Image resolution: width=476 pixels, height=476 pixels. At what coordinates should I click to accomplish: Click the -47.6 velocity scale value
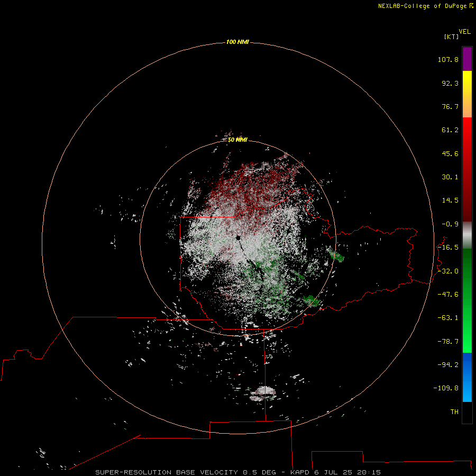coord(448,295)
